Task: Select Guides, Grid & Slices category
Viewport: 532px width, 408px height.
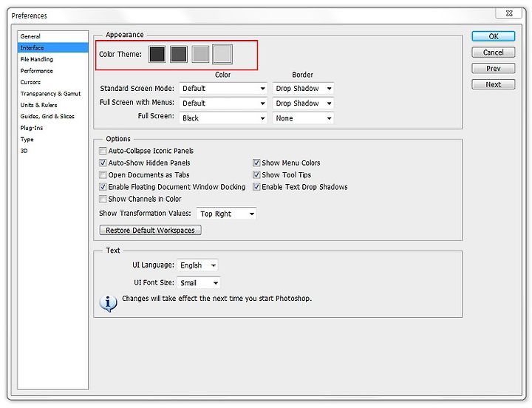Action: tap(53, 116)
